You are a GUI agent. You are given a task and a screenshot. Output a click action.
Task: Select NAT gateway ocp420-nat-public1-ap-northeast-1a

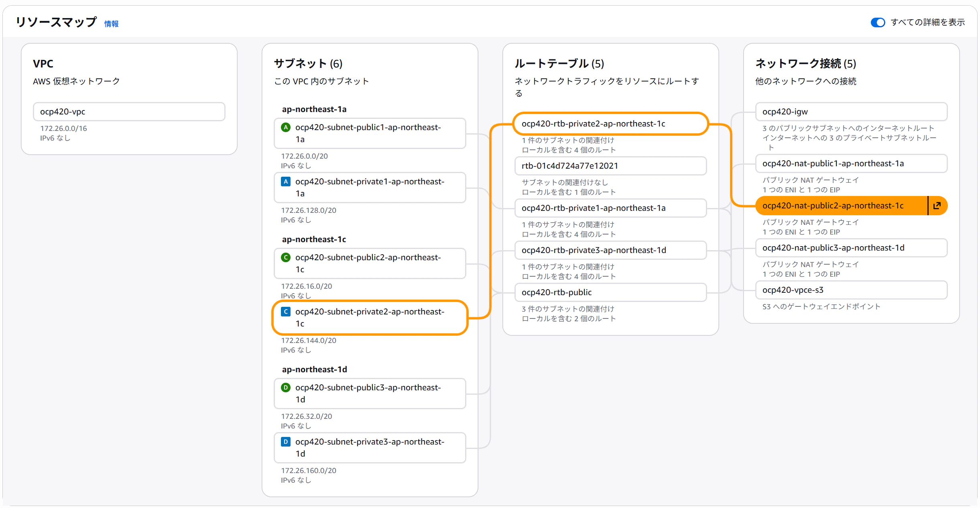point(852,163)
